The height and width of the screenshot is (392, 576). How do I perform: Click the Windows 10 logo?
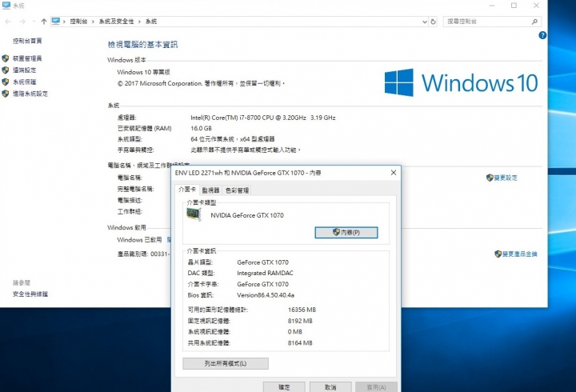[x=461, y=82]
